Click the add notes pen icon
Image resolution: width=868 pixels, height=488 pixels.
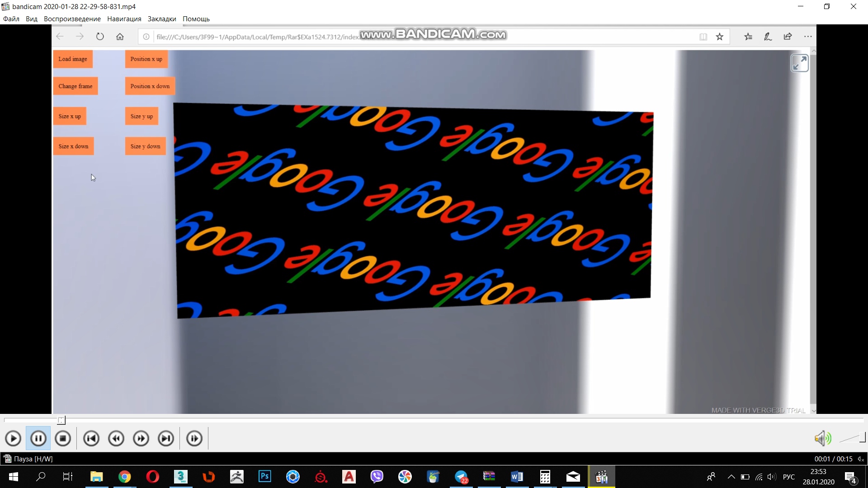[x=768, y=37]
